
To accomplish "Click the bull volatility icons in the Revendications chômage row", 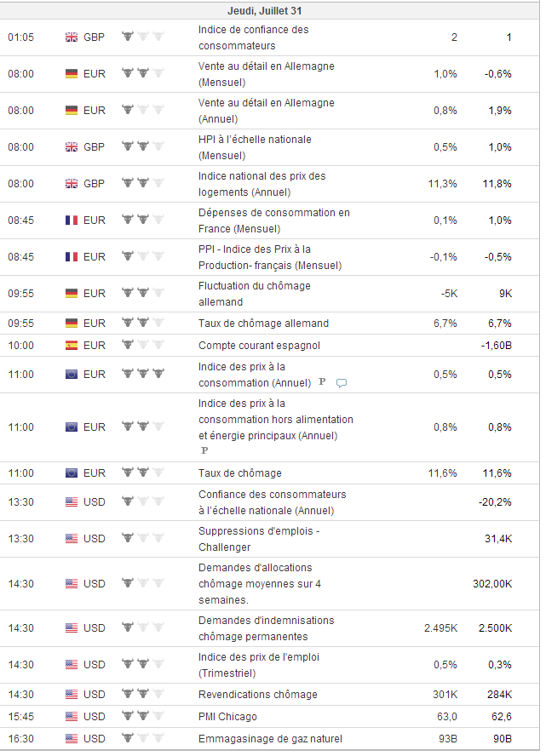I will pos(143,695).
